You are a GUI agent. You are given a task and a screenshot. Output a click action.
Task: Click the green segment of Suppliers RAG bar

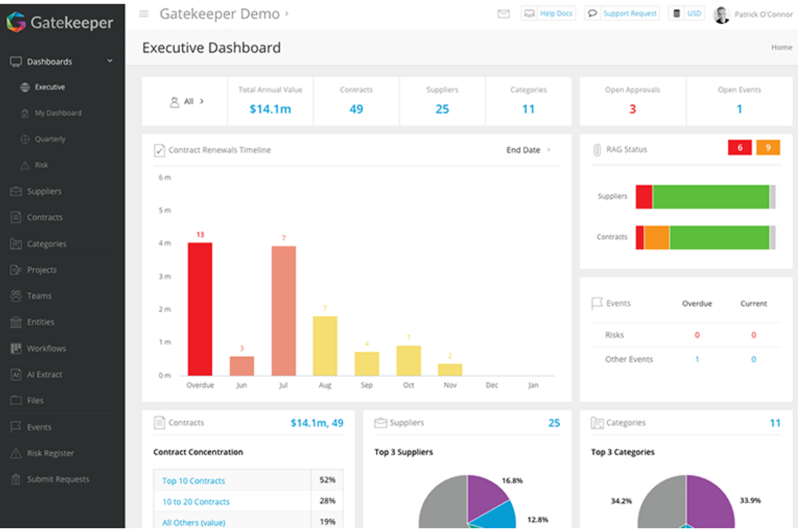pos(711,197)
